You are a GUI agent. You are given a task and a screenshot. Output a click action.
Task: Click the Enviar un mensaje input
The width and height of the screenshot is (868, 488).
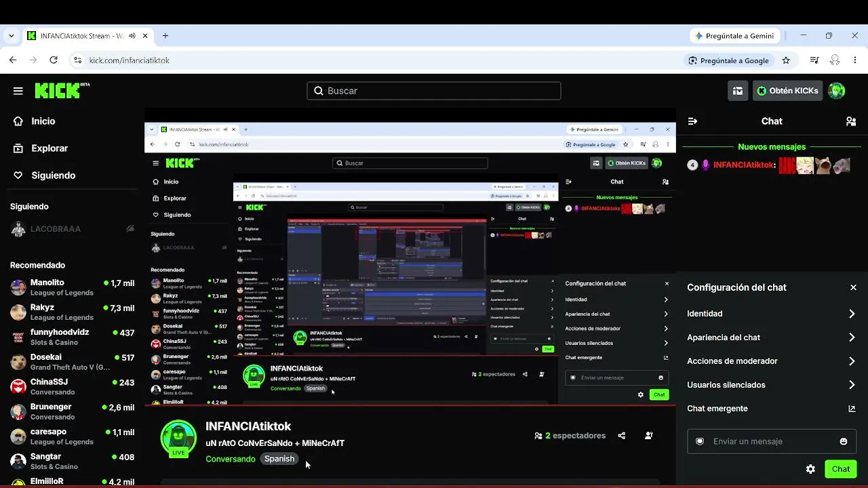[772, 441]
